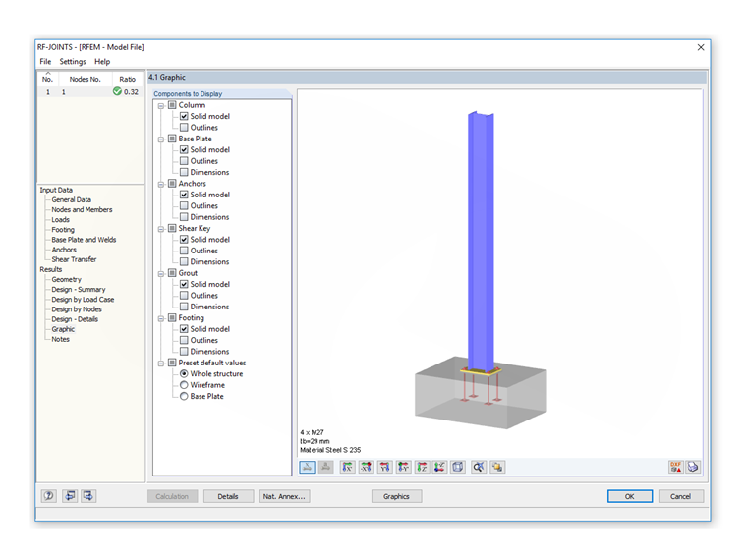Click the Graphics button

click(396, 496)
